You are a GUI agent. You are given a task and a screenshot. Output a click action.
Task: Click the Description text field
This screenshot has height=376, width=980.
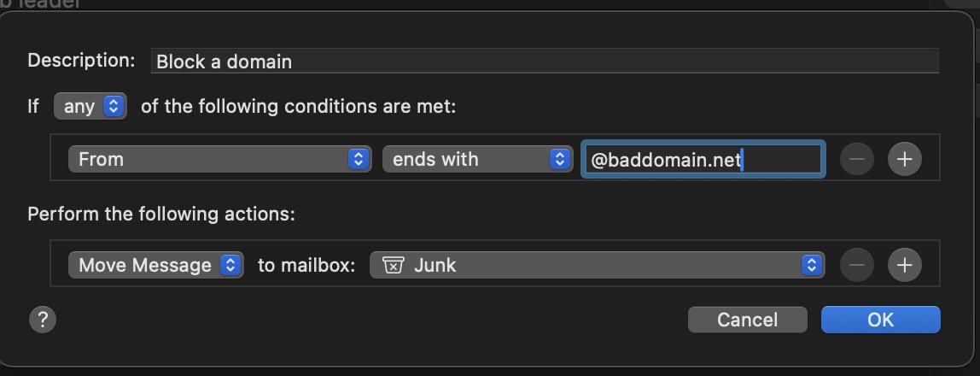(x=545, y=62)
